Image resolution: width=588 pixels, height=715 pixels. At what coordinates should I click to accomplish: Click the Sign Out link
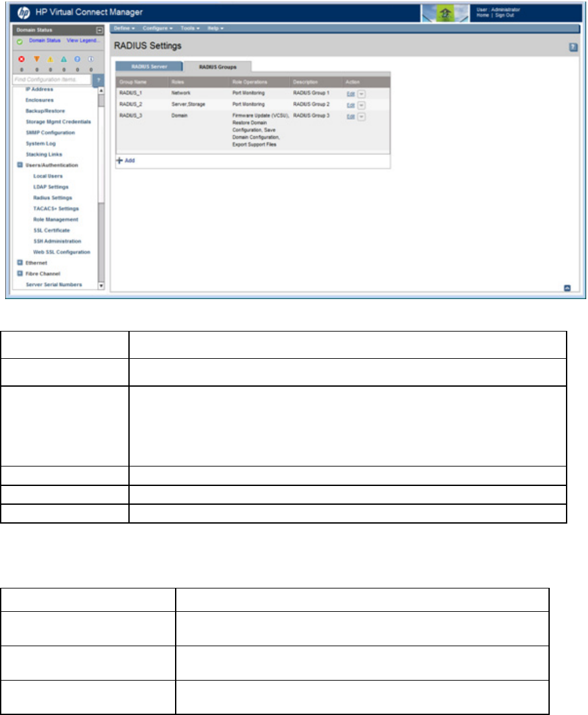pos(504,16)
